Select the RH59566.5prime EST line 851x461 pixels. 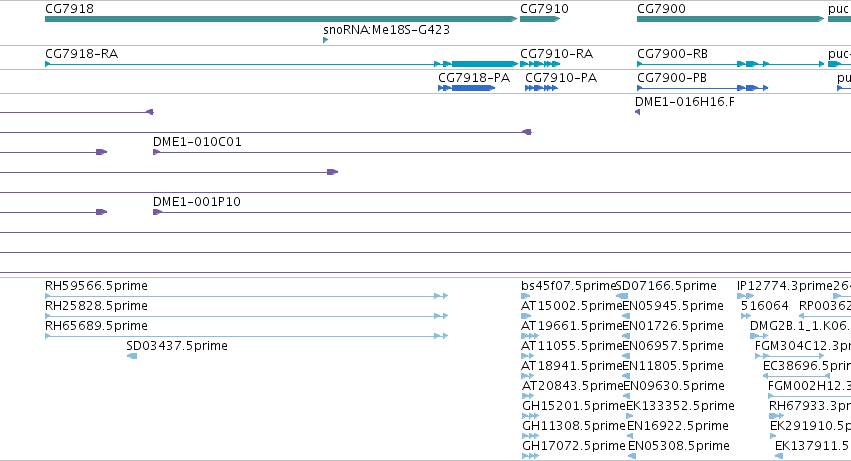246,296
